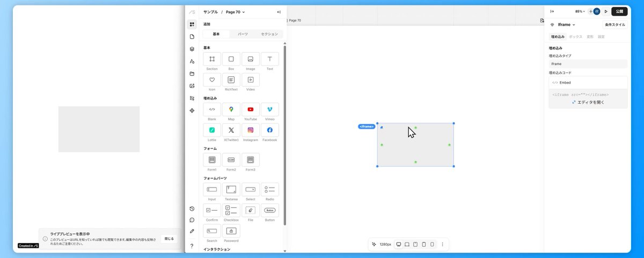Select the ボックス properties tab
Screen dimensions: 644x258
(575, 37)
